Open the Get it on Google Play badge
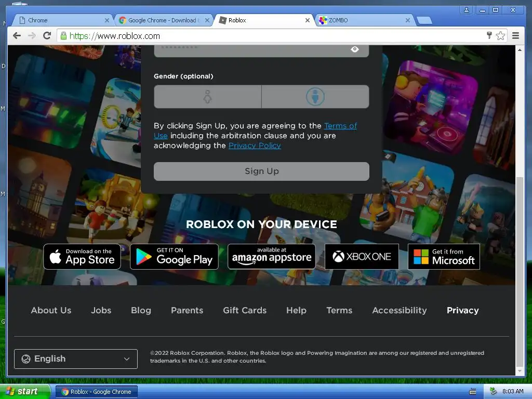This screenshot has width=532, height=399. (174, 257)
